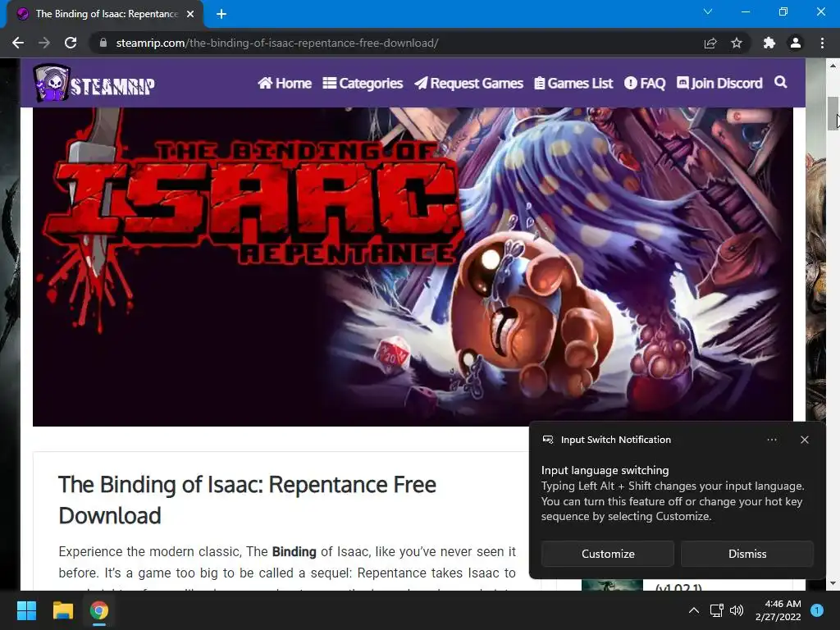This screenshot has width=840, height=630.
Task: Click the Isaac Repentance banner image
Action: [413, 267]
